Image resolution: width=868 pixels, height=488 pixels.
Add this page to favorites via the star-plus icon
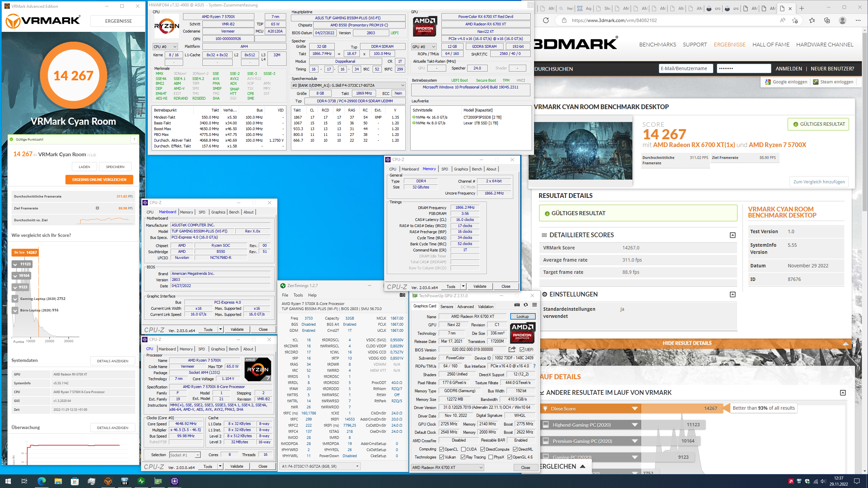[x=795, y=20]
